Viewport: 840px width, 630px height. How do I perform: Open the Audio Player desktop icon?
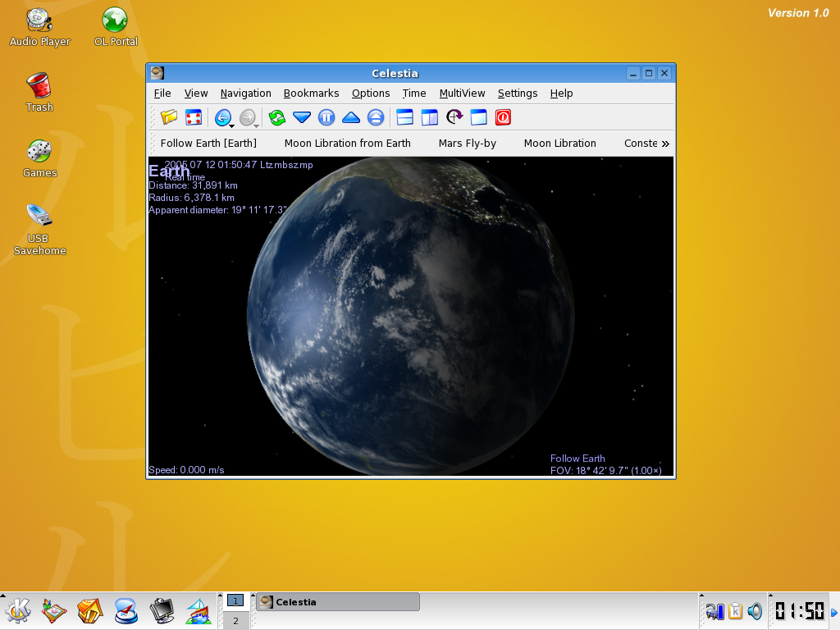click(39, 28)
